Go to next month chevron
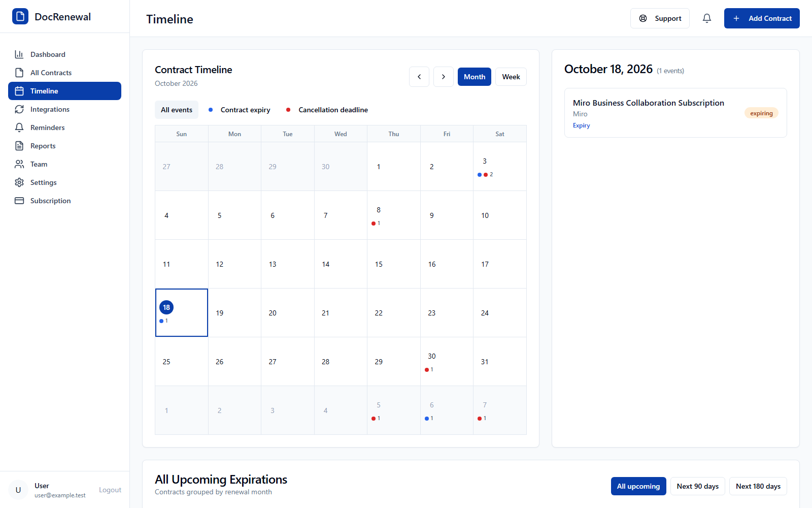 tap(444, 77)
